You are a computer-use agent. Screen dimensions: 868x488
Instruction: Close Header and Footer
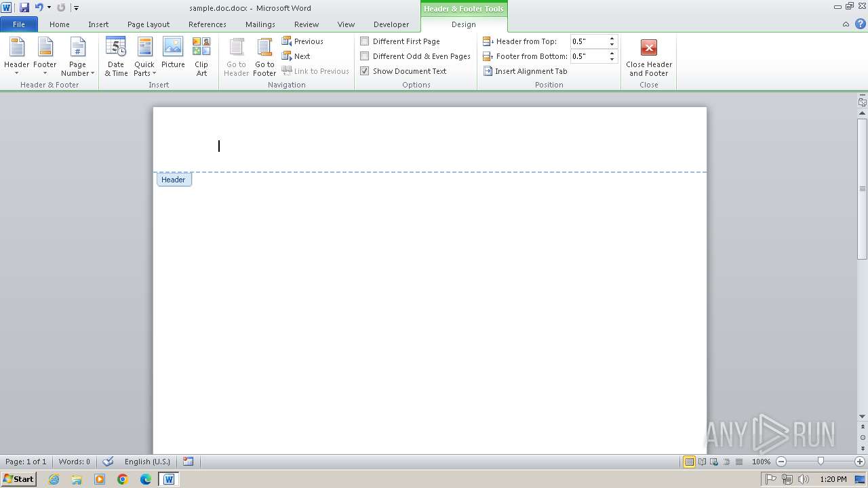649,57
